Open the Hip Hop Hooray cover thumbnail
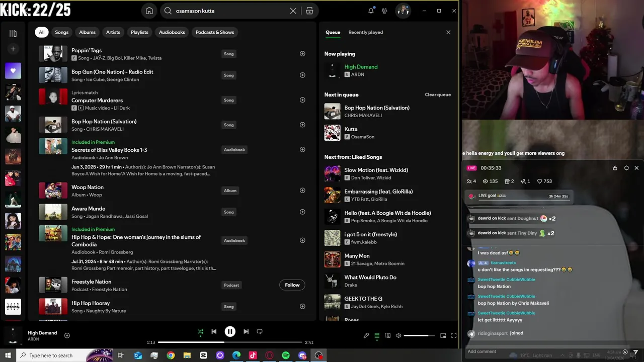Screen dimensions: 644x362 click(53, 306)
